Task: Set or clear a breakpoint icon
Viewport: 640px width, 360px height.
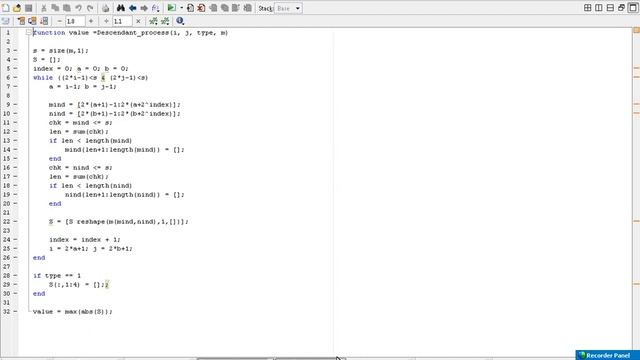Action: (190, 8)
